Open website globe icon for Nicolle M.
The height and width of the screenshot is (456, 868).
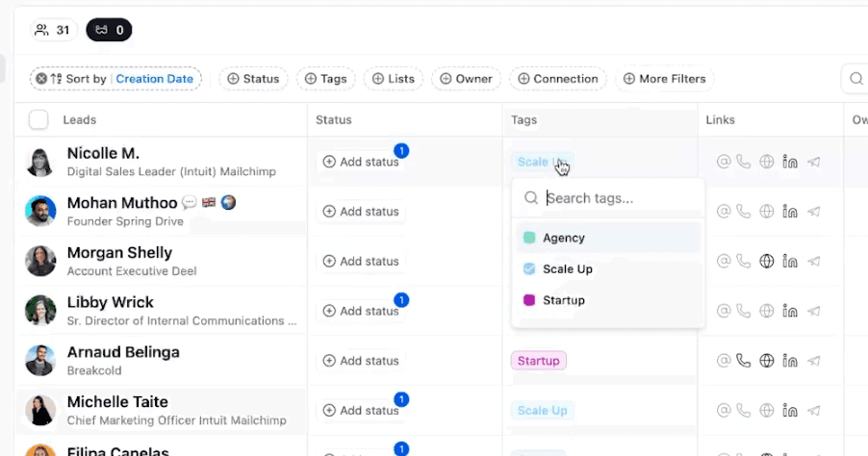tap(767, 162)
